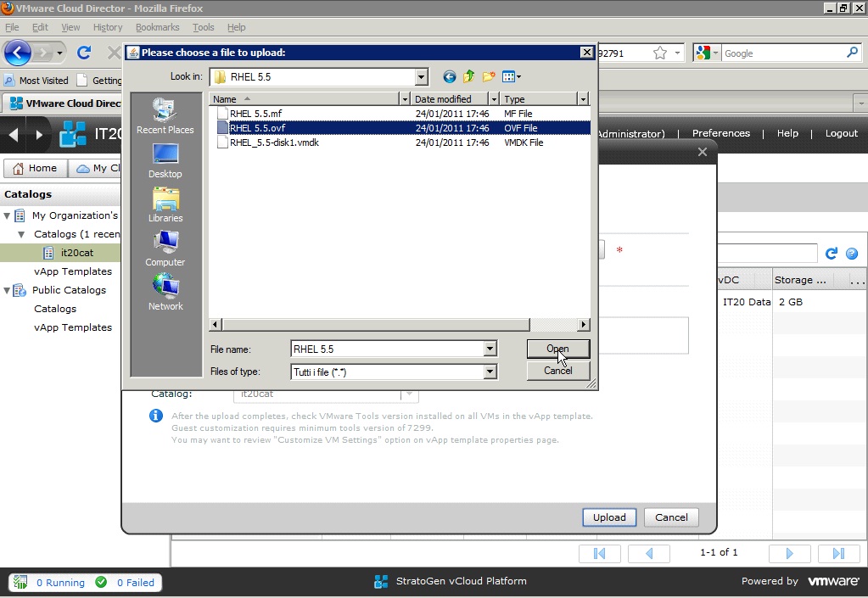
Task: Click Firefox Back navigation arrow
Action: pyautogui.click(x=17, y=53)
